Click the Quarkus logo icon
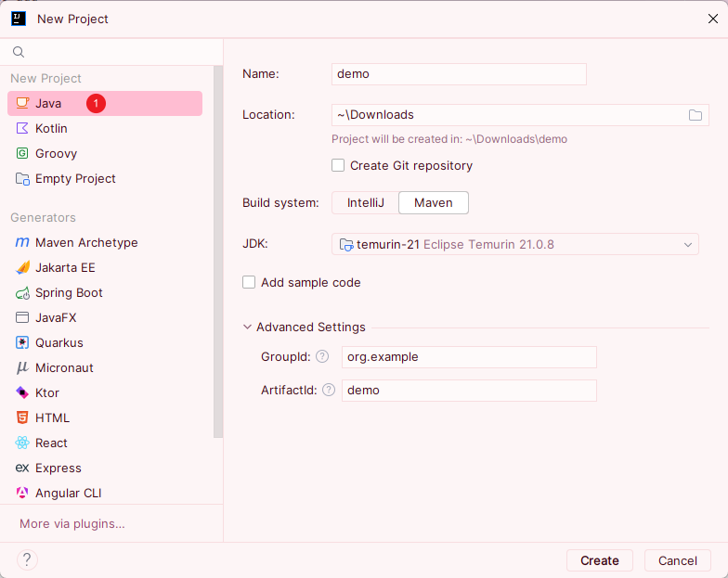728x578 pixels. pos(22,343)
